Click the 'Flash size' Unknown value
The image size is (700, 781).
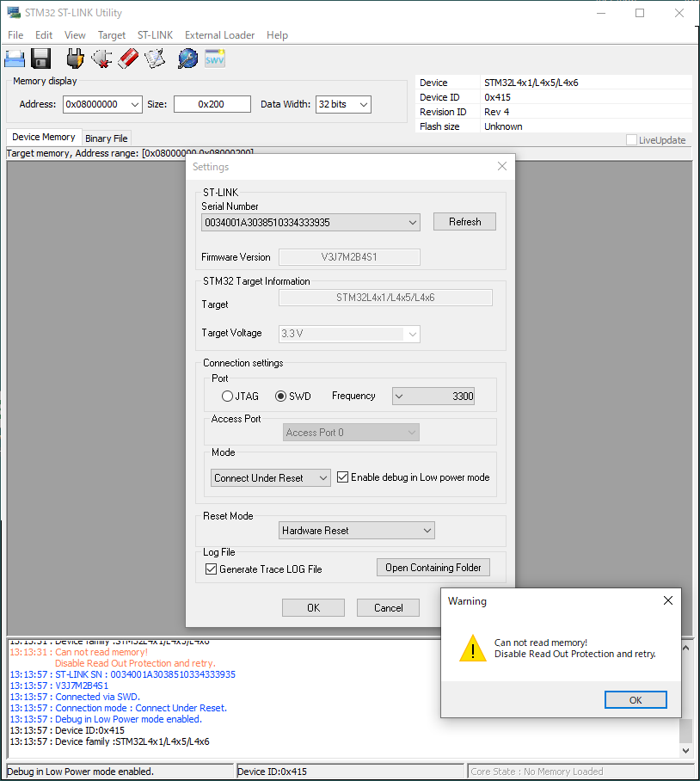[x=503, y=126]
